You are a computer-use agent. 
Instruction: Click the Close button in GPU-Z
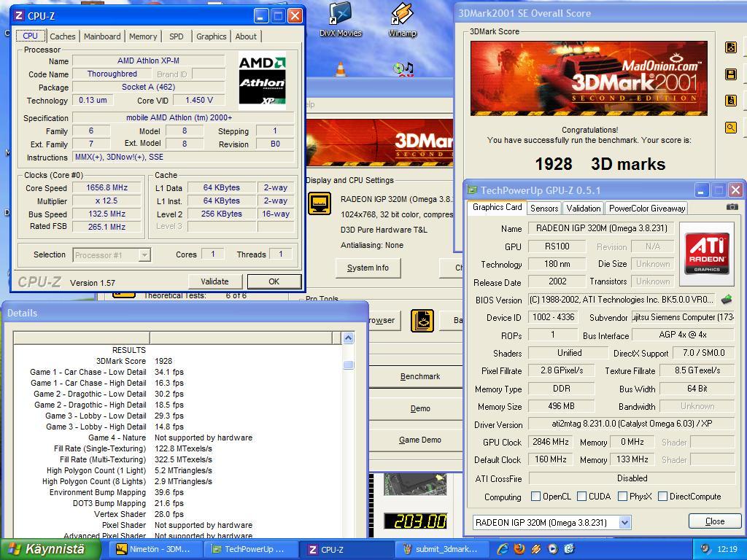coord(715,521)
